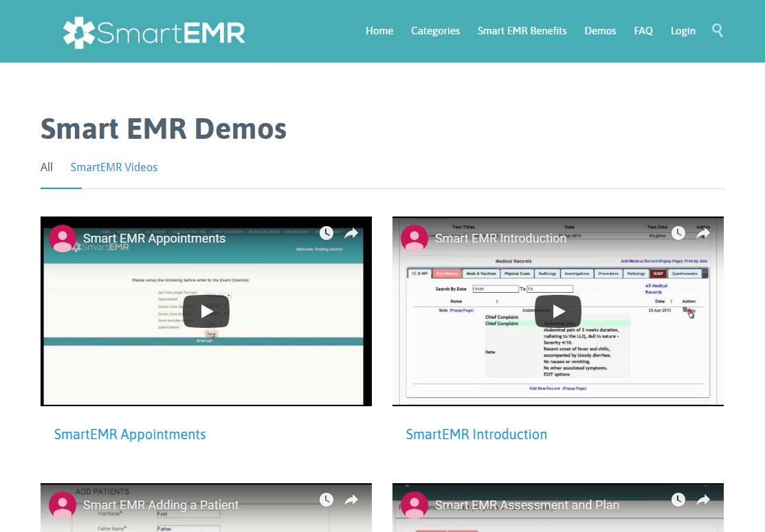Navigate to Demos in the navbar

[600, 31]
